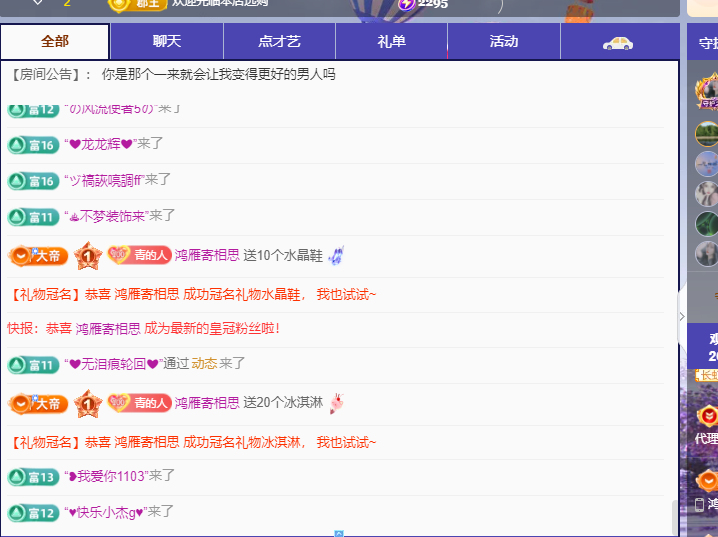This screenshot has width=718, height=537.
Task: Click the 富12 badge beside 快乐小杰g
Action: [x=33, y=513]
